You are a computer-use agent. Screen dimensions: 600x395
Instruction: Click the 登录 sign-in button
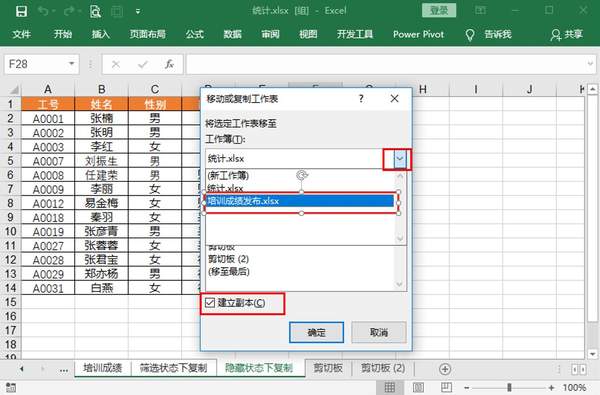tap(439, 10)
